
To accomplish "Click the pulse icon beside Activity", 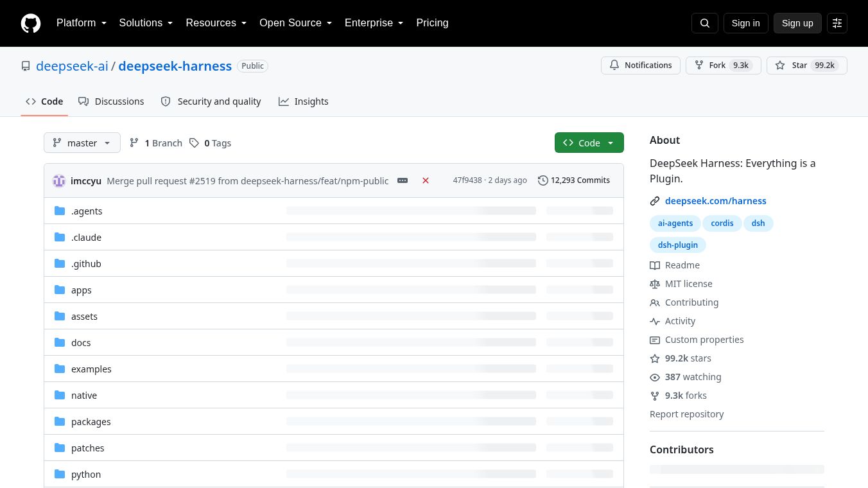I will click(x=655, y=321).
